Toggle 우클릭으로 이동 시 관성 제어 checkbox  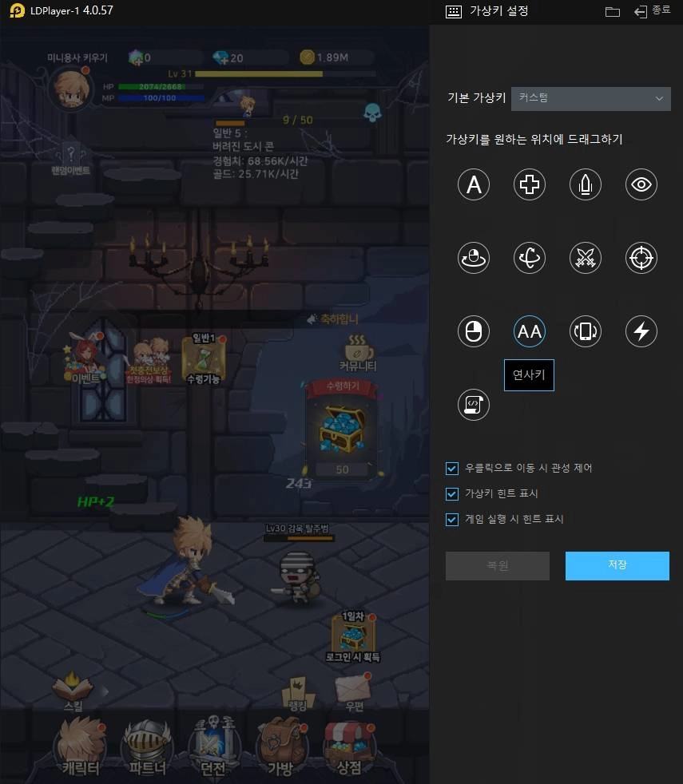coord(453,469)
